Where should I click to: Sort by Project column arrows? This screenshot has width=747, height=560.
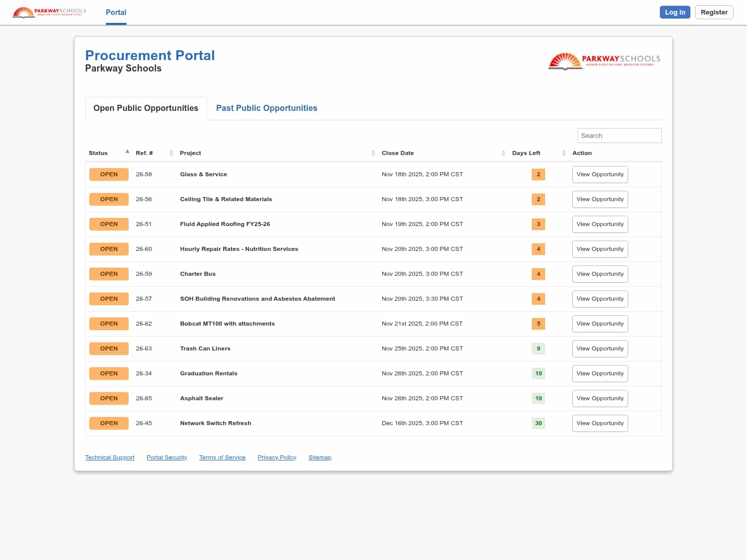[x=373, y=153]
